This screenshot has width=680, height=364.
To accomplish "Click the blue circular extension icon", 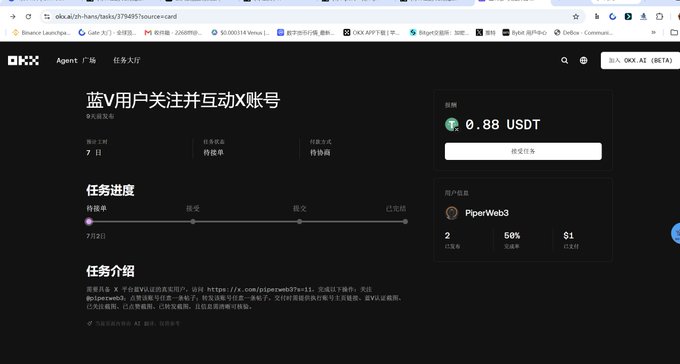I will pos(612,16).
